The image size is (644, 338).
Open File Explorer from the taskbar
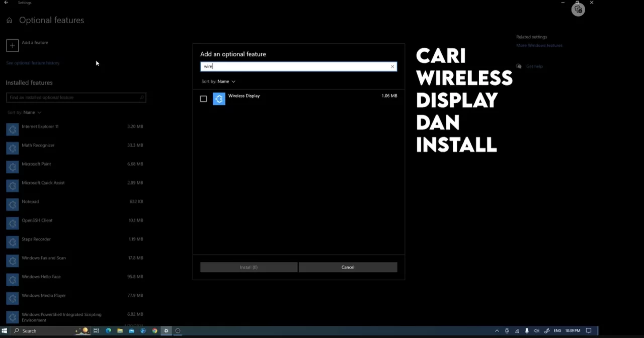(120, 330)
